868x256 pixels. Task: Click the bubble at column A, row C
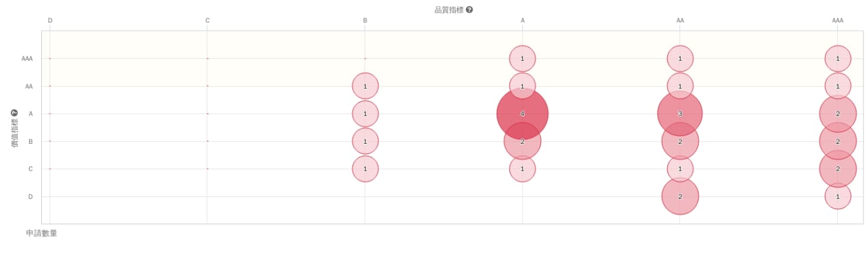tap(523, 169)
